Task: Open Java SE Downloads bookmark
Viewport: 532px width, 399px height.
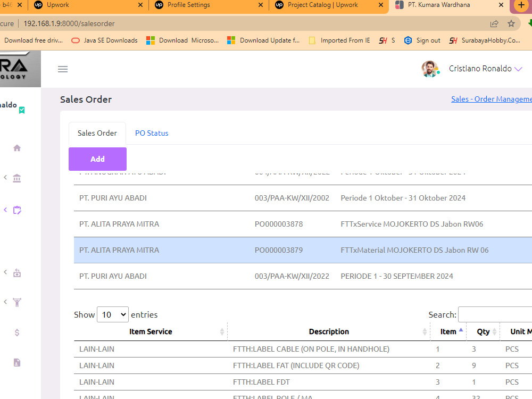Action: tap(104, 40)
